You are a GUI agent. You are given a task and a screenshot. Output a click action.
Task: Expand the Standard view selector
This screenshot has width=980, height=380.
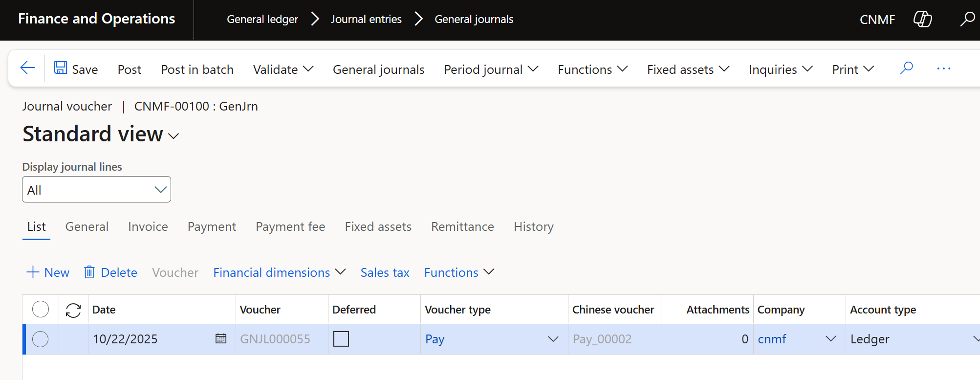pyautogui.click(x=174, y=136)
